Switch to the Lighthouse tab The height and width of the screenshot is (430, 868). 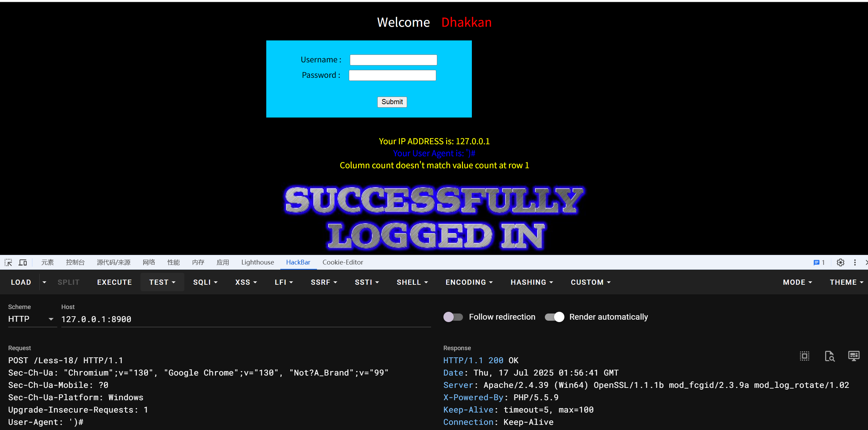pos(258,262)
